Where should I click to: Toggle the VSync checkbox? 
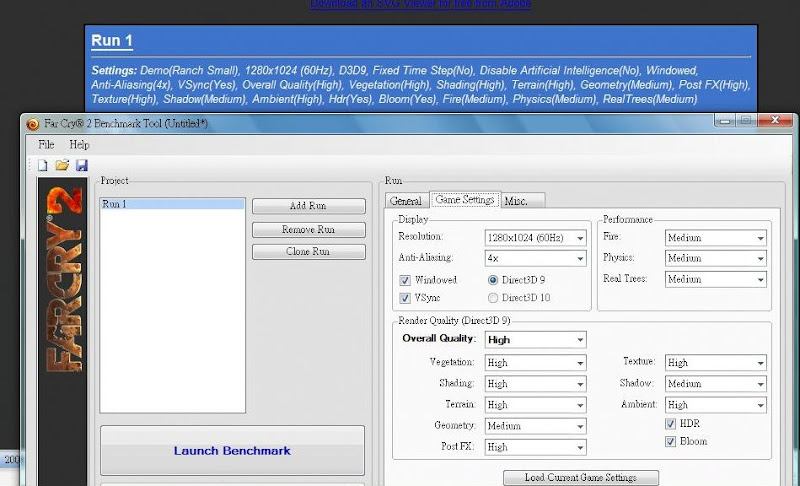point(405,298)
